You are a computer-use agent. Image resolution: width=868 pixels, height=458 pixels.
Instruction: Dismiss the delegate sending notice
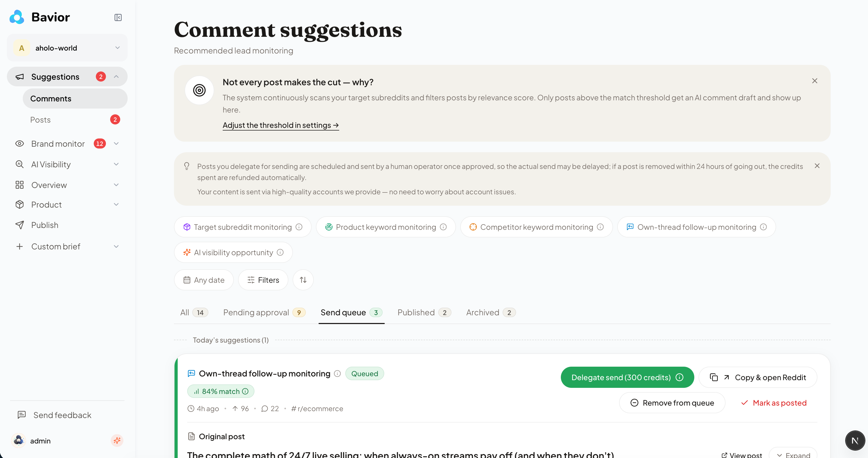[x=817, y=166]
